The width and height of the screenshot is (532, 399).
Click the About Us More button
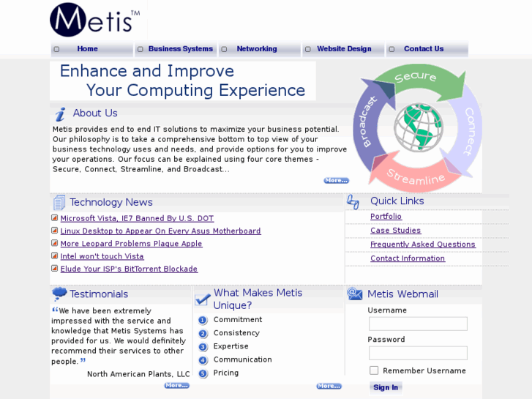tap(336, 180)
